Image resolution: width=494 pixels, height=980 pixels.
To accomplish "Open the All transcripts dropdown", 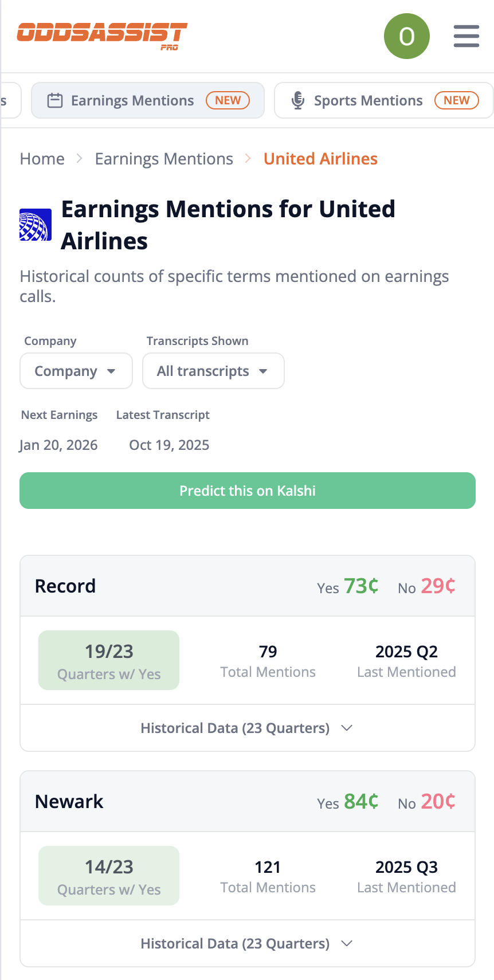I will [213, 371].
